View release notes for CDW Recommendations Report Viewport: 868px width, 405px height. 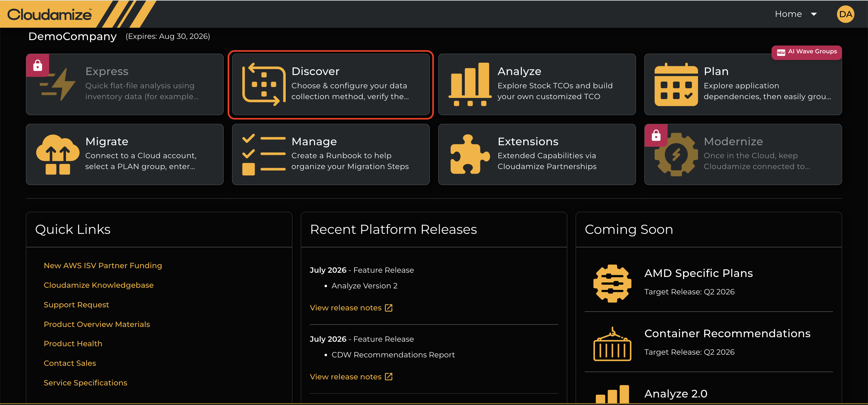click(x=345, y=377)
